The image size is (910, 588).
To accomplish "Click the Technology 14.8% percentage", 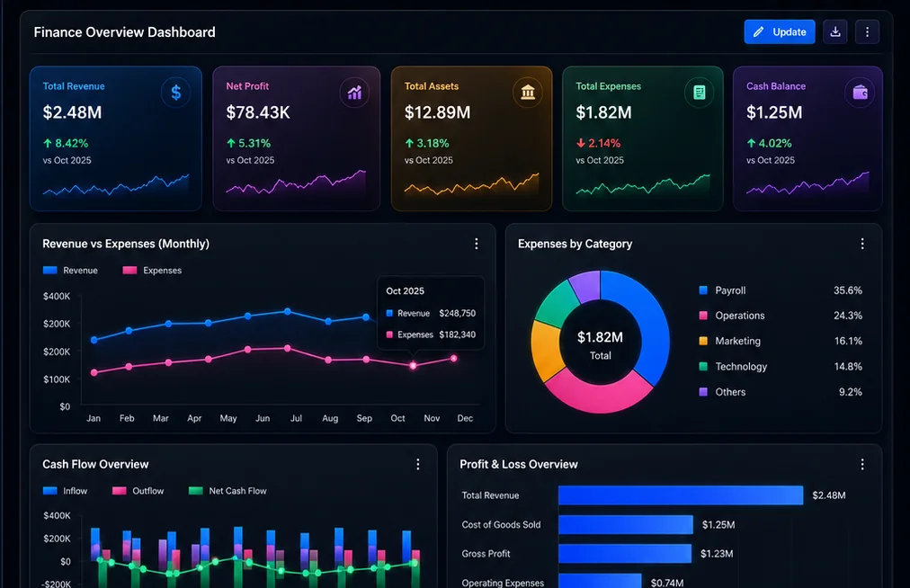I will tap(848, 367).
